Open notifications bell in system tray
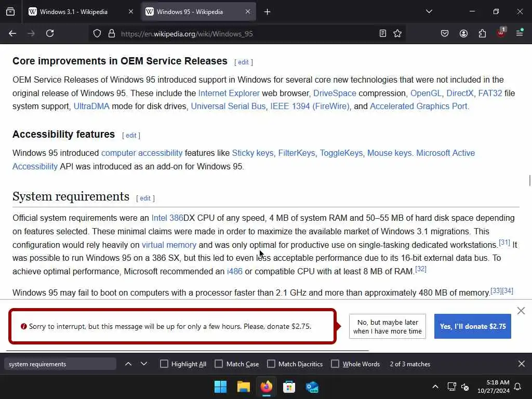The image size is (532, 399). pyautogui.click(x=517, y=387)
